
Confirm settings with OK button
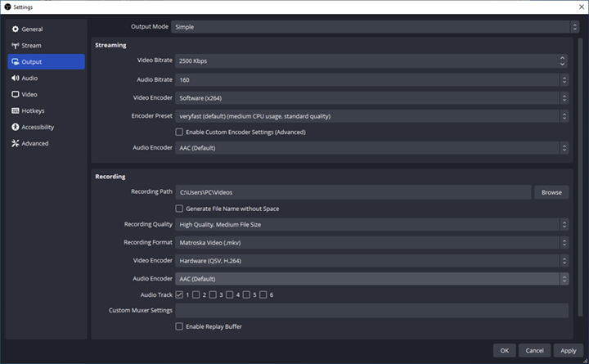[505, 350]
